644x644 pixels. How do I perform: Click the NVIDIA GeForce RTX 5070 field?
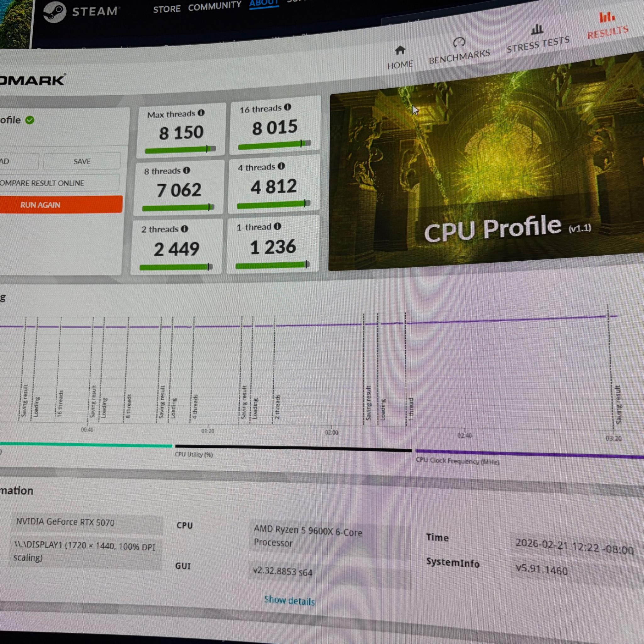(87, 523)
